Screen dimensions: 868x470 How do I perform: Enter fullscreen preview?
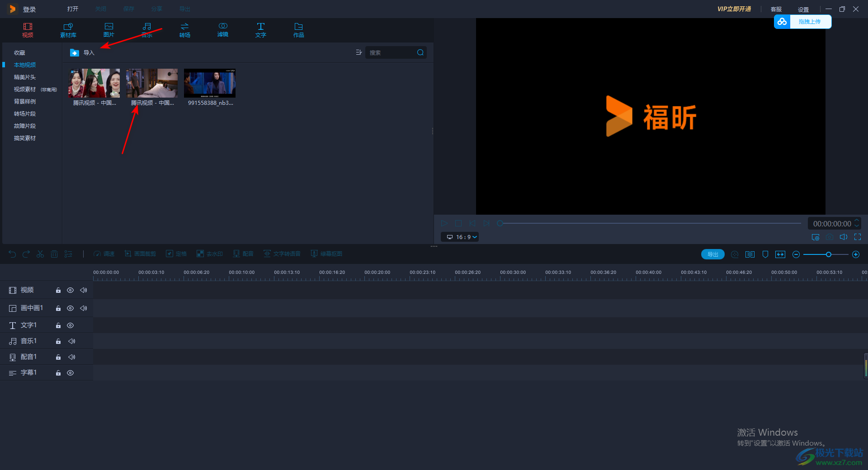click(x=858, y=237)
